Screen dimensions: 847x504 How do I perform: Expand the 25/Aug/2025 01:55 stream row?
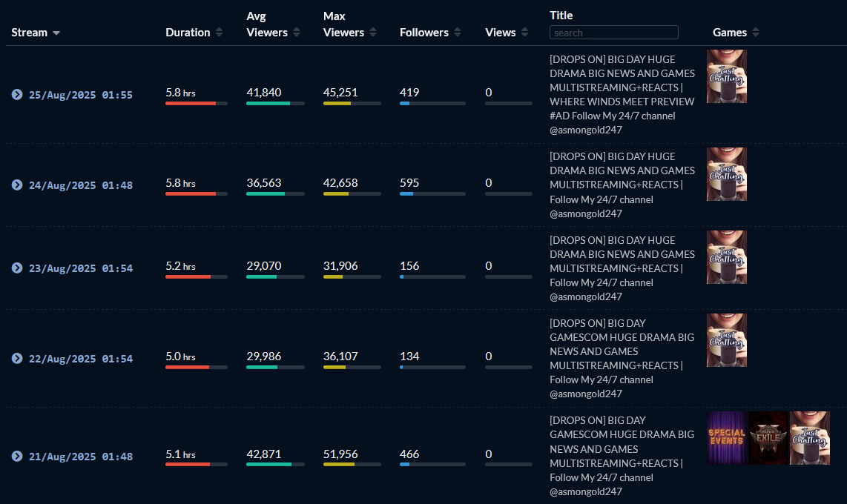[17, 95]
